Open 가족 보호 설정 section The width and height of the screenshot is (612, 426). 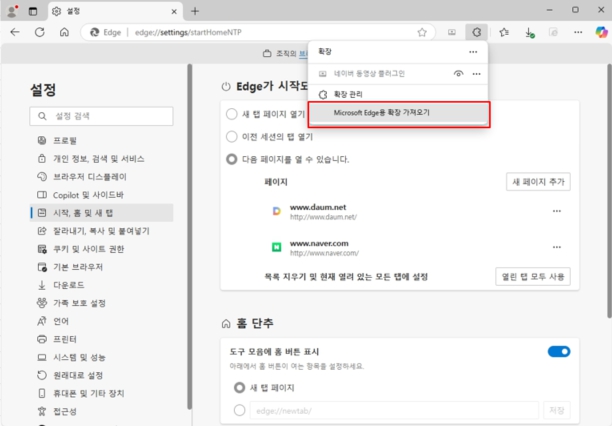click(x=101, y=303)
